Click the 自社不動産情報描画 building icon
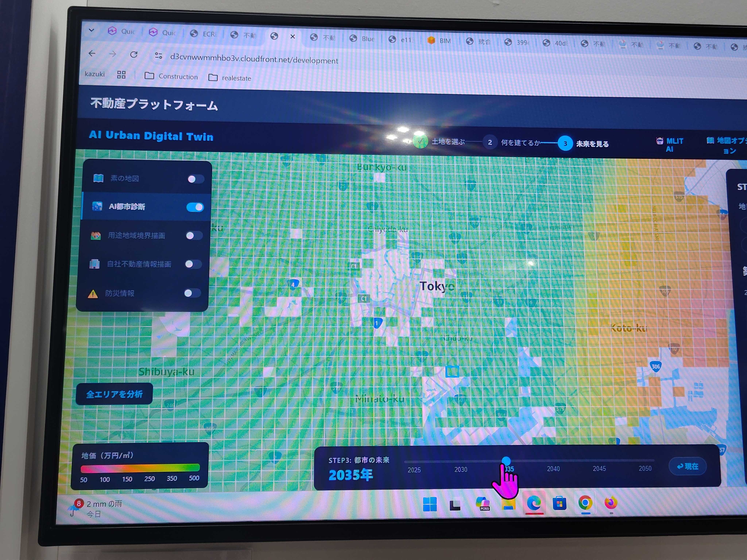The height and width of the screenshot is (560, 747). click(94, 264)
